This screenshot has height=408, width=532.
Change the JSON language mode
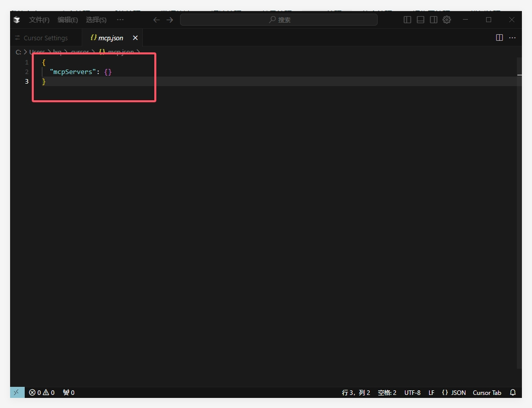pos(454,392)
